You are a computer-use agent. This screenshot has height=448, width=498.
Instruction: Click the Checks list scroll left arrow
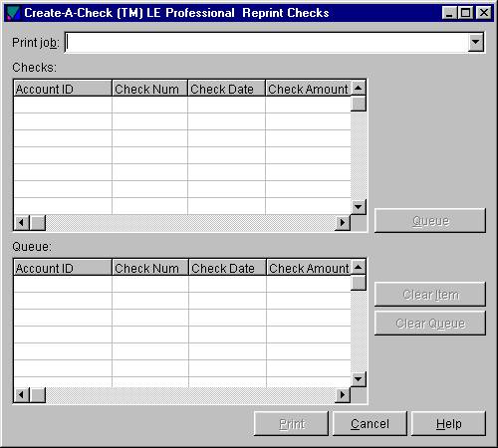[22, 222]
